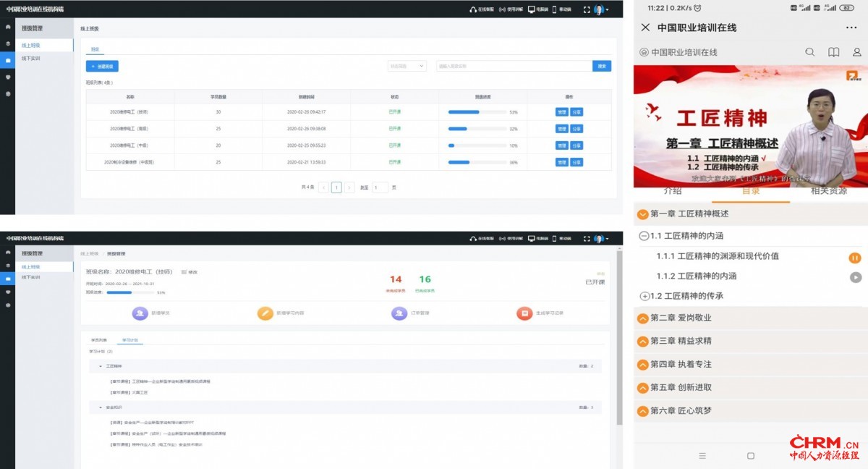
Task: Open the bookmark book icon in mobile header
Action: [x=834, y=52]
